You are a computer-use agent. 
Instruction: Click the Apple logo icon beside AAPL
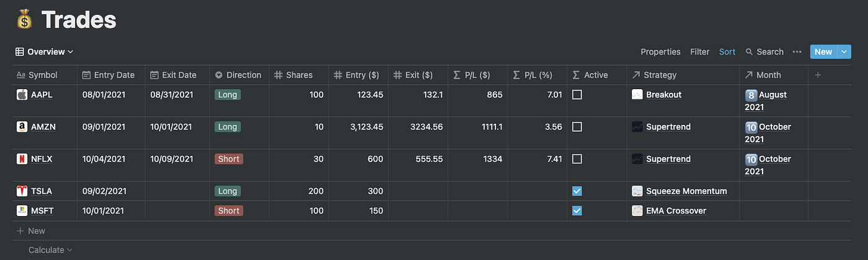click(x=22, y=95)
